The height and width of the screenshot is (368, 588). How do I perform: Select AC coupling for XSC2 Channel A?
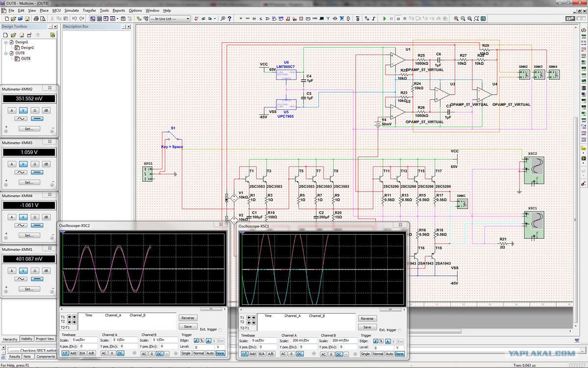[x=104, y=353]
